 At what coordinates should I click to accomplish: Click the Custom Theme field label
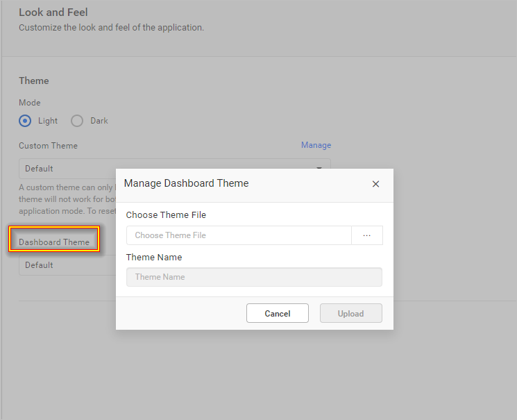(x=48, y=146)
